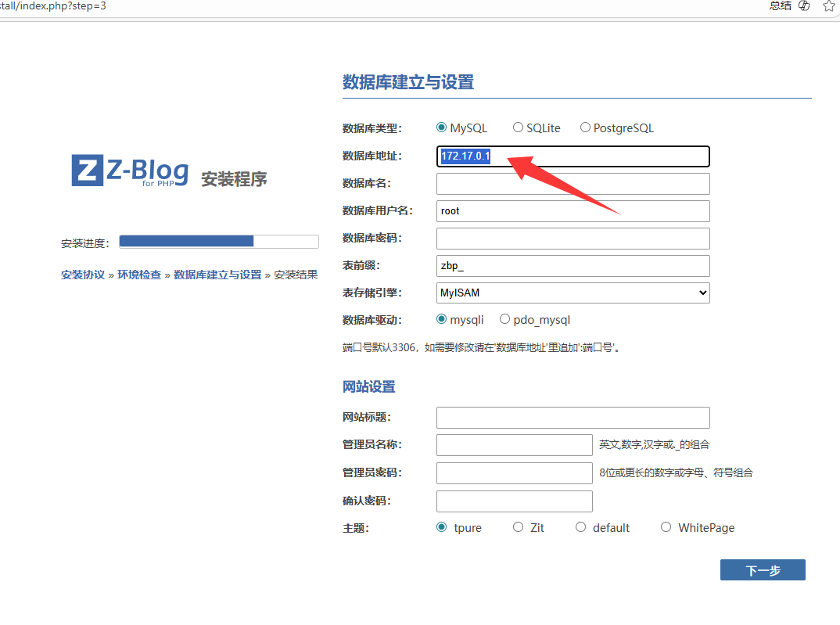Focus the 数据库地址 field with 172.17.0.1
The height and width of the screenshot is (625, 840).
tap(573, 156)
